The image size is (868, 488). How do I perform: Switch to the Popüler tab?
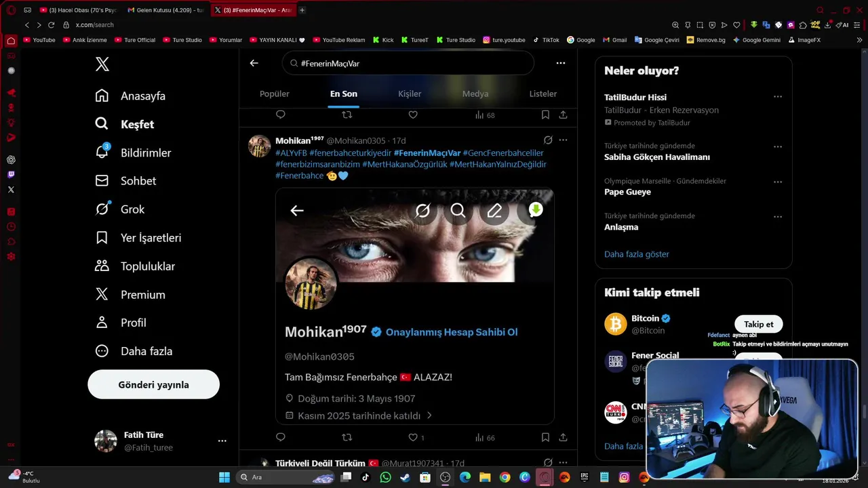[275, 94]
